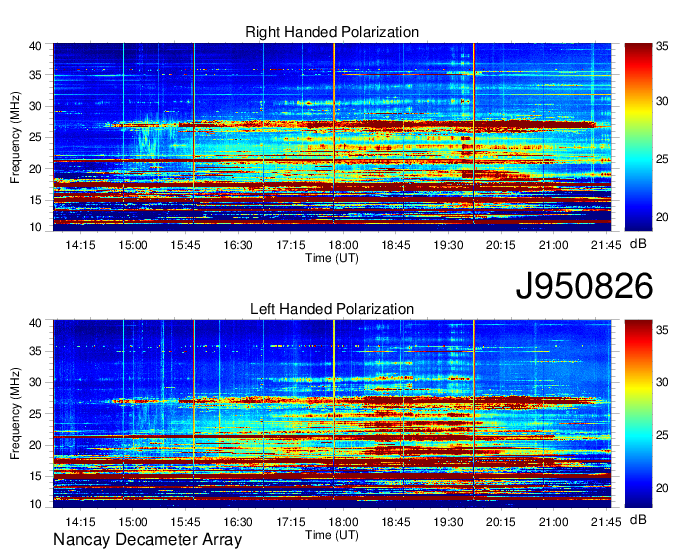Click the 20 dB tick on upper colorbar

point(662,217)
